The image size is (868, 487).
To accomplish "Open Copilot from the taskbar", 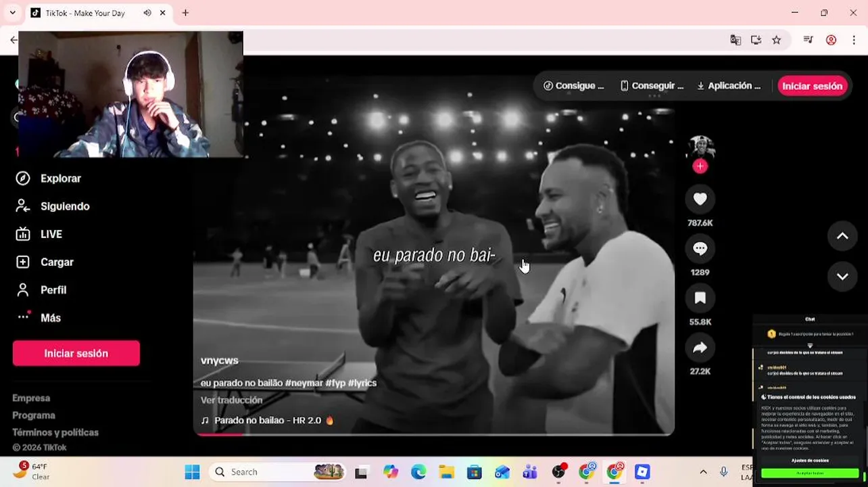I will point(391,472).
